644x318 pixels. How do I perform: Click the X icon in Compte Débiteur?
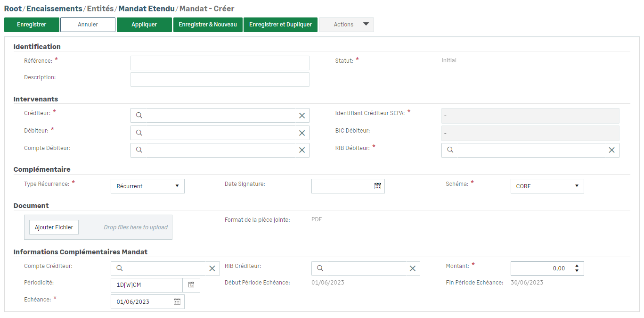coord(302,150)
